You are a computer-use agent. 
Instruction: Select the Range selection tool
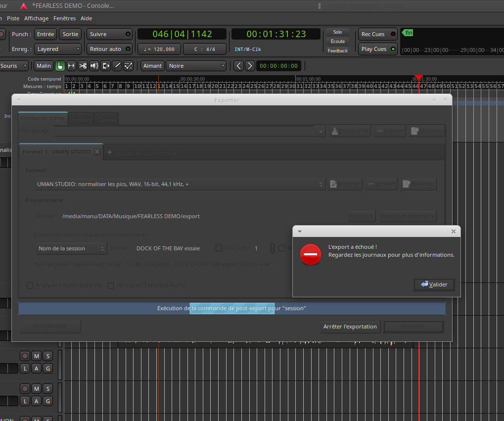(x=71, y=66)
